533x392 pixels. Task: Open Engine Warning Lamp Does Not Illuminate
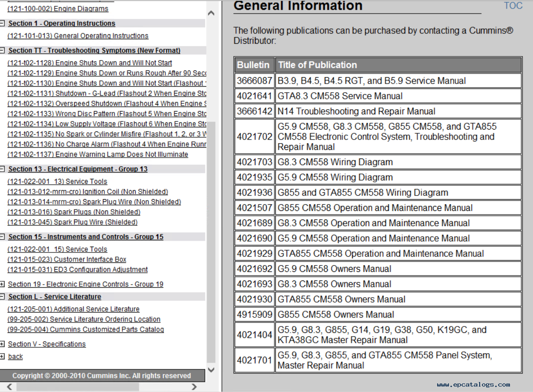(x=98, y=154)
